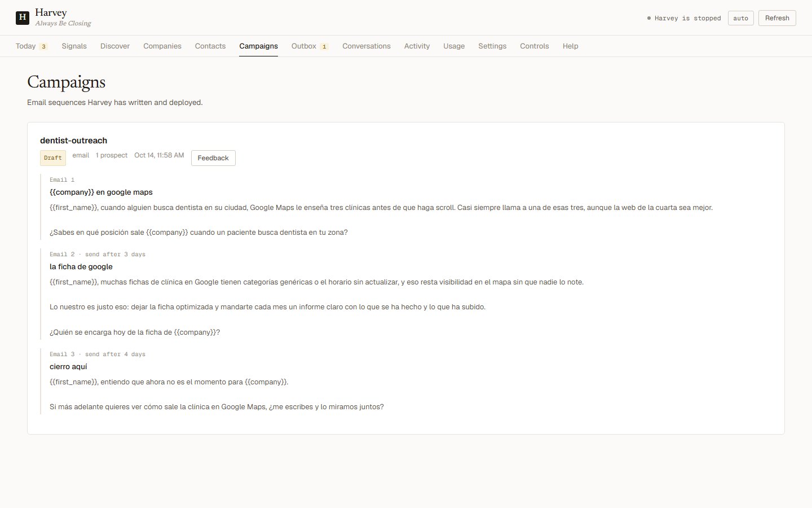The image size is (812, 508).
Task: Open the Help tab
Action: (x=571, y=46)
